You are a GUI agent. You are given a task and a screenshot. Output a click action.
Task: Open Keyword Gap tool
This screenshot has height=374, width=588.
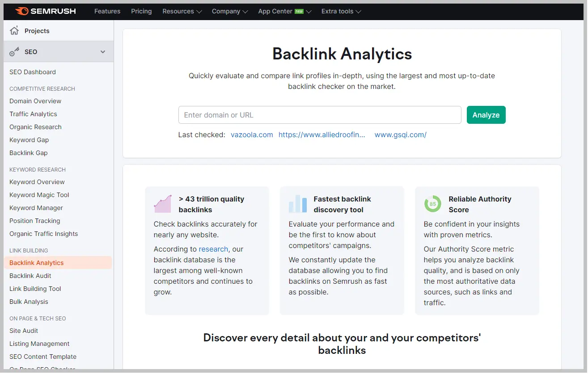tap(29, 140)
